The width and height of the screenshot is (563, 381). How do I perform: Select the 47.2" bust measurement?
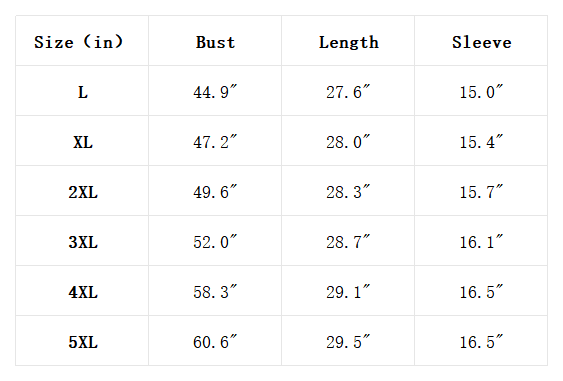point(215,142)
